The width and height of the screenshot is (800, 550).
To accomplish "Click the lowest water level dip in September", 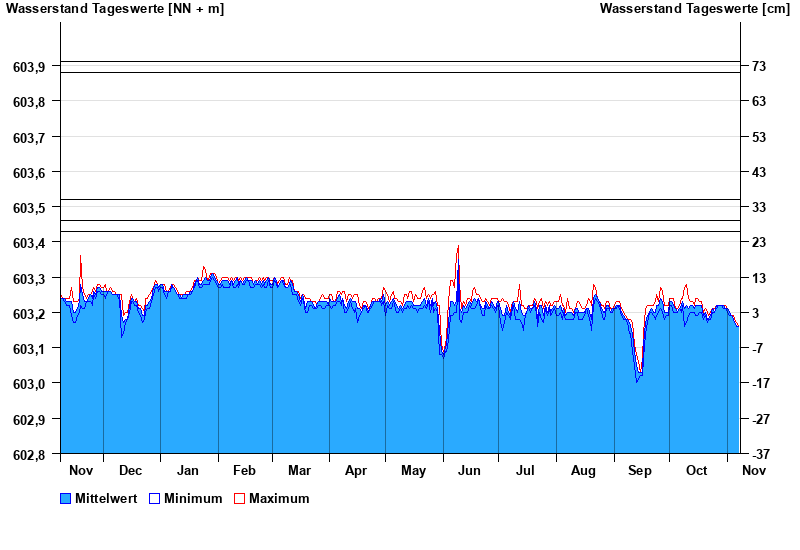I will [x=637, y=379].
